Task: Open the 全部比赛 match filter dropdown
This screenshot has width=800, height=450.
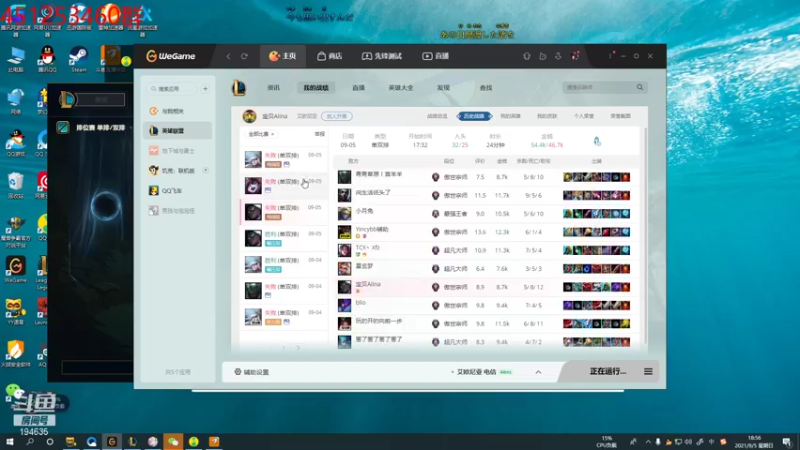Action: (x=261, y=134)
